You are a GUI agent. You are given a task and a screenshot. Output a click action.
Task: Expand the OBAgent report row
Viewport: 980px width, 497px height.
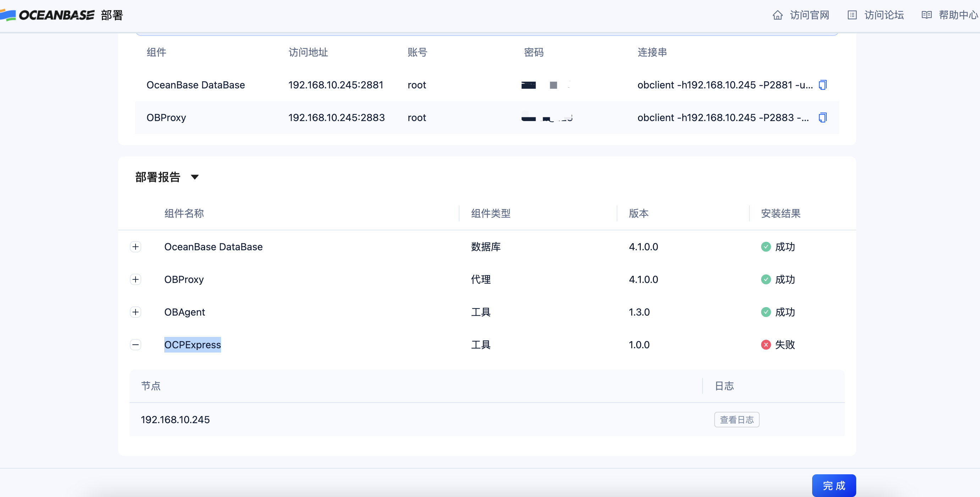(136, 312)
